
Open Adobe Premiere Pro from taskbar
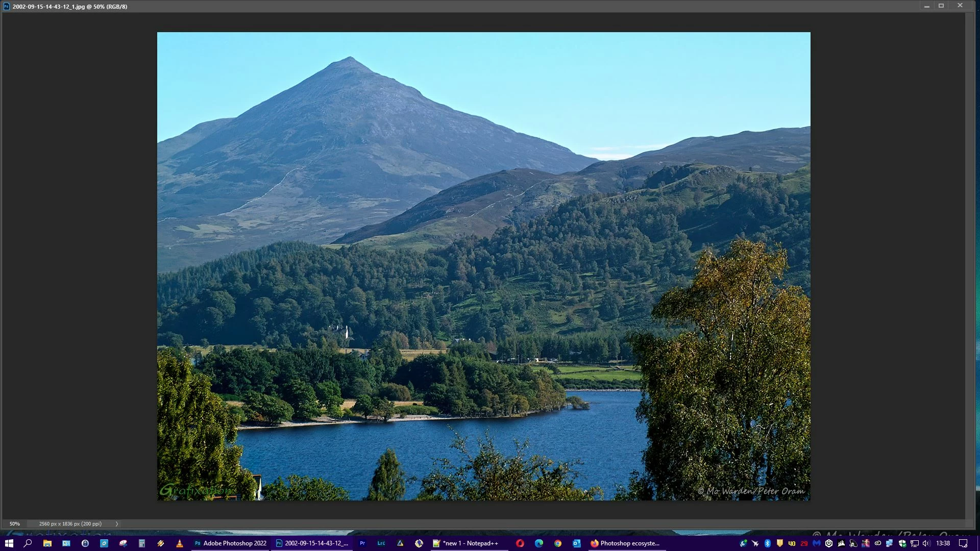point(362,543)
